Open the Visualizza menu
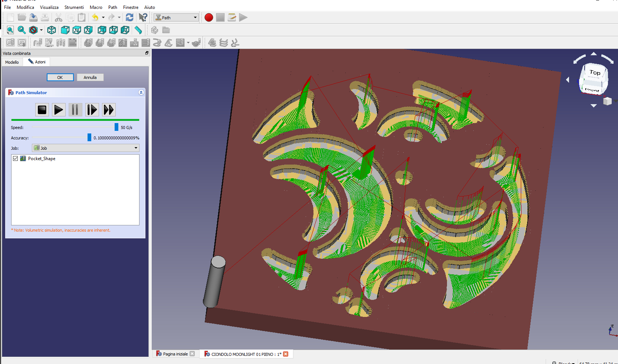The width and height of the screenshot is (618, 364). click(x=49, y=7)
